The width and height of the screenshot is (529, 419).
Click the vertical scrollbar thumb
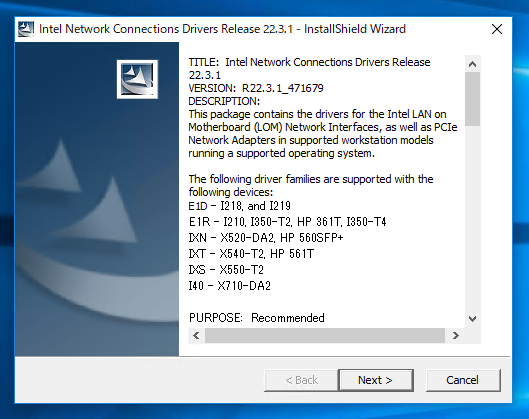[x=473, y=99]
